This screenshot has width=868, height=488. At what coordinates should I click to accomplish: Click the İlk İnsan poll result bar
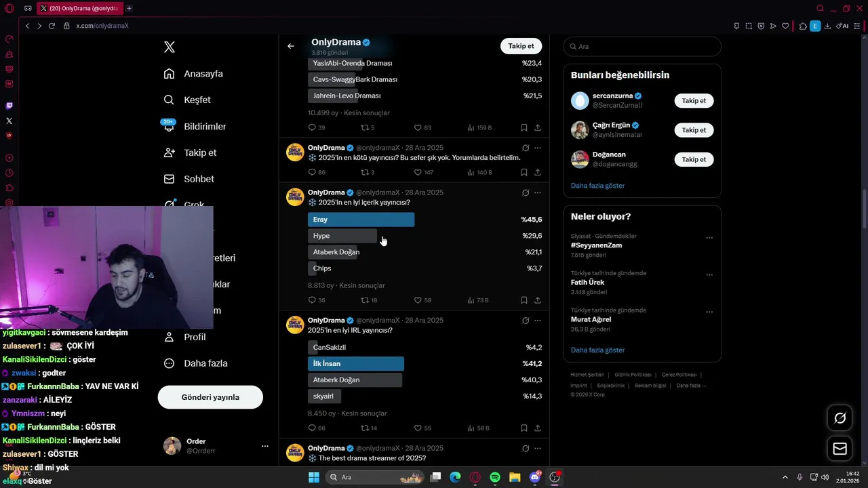click(356, 364)
